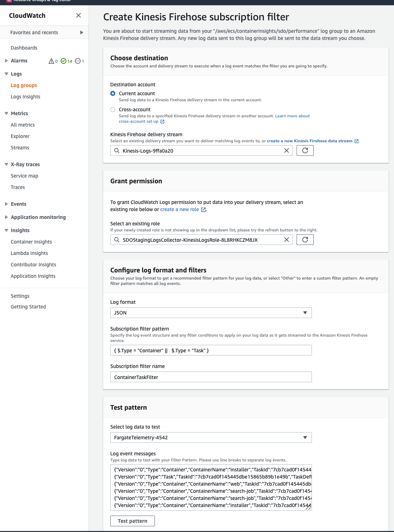Expand Favorites and recents submenu

82,32
